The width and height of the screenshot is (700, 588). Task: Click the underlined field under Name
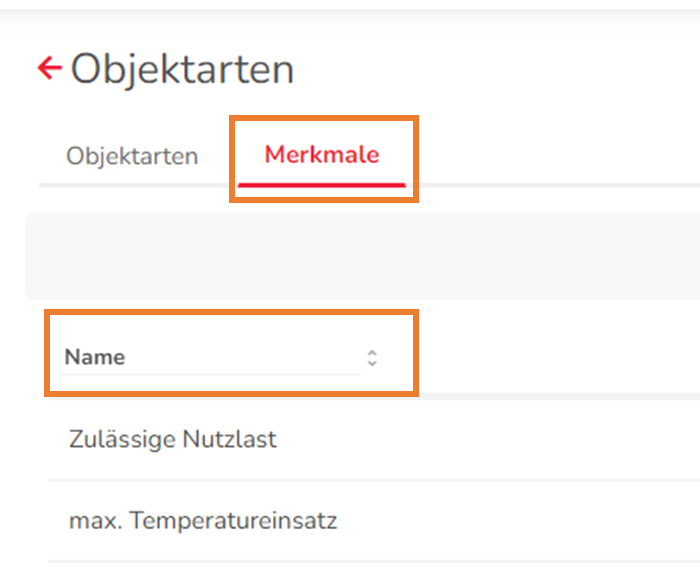(210, 375)
